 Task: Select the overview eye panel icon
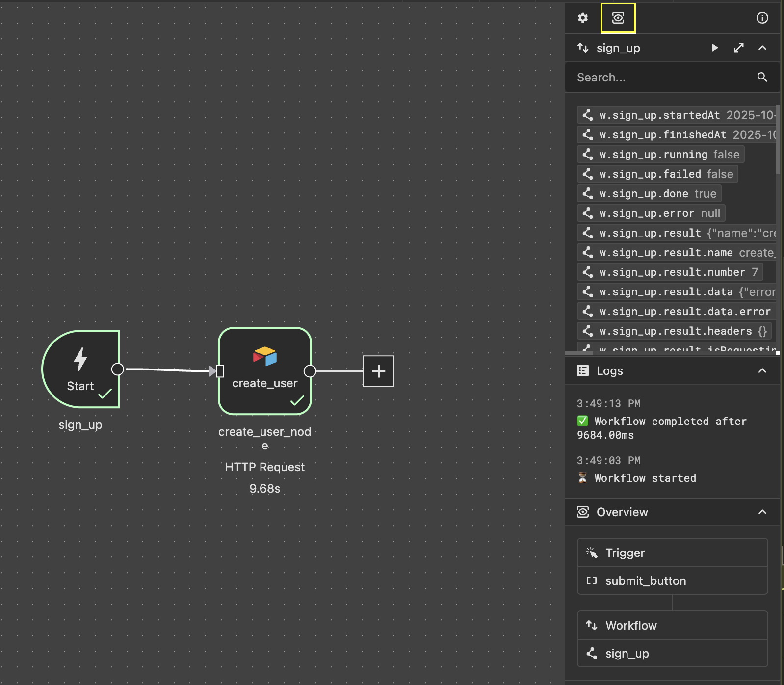[618, 18]
